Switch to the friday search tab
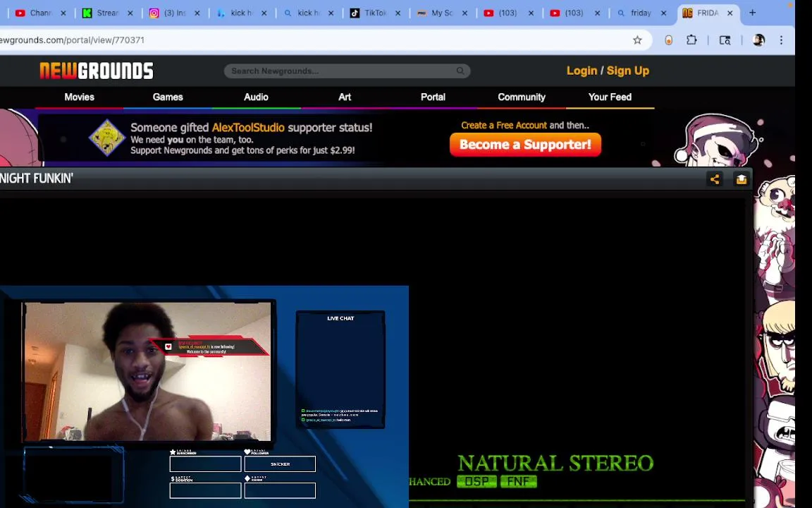The width and height of the screenshot is (812, 508). point(641,13)
